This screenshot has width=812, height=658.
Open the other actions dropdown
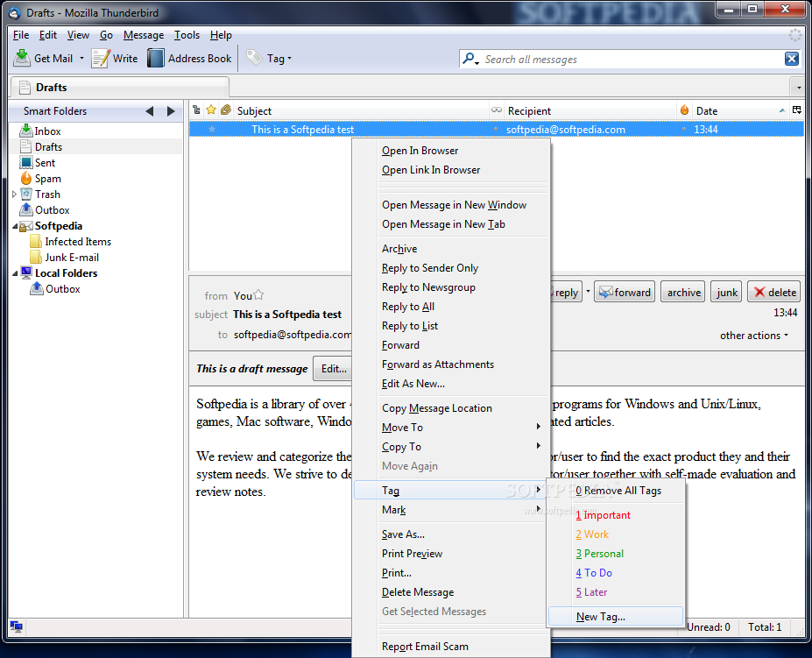754,336
